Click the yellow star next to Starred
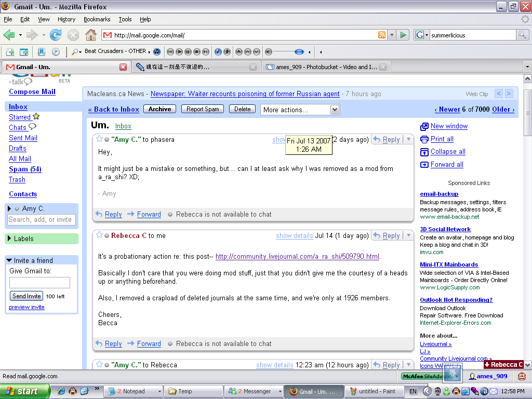Image resolution: width=532 pixels, height=399 pixels. coord(36,116)
